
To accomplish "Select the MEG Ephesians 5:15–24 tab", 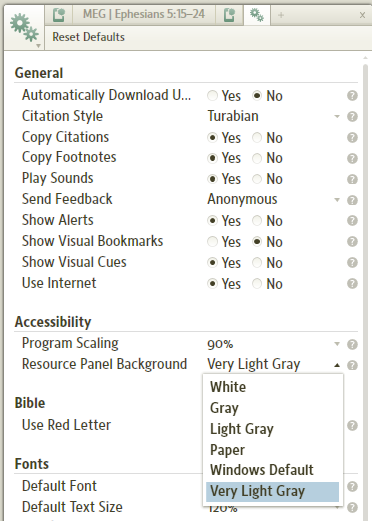I will (144, 14).
